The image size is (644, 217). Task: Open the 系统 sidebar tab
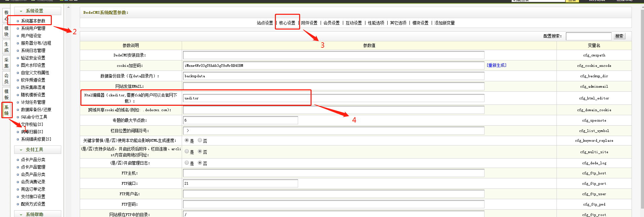pyautogui.click(x=6, y=110)
